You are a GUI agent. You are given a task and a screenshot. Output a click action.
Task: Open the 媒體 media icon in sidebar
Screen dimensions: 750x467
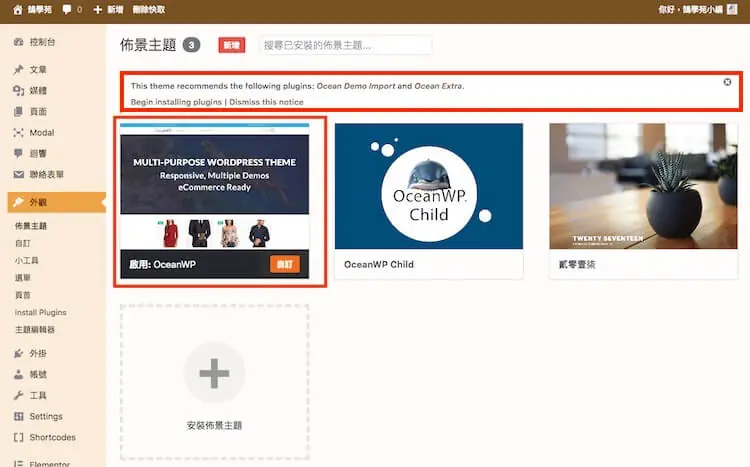pos(19,90)
